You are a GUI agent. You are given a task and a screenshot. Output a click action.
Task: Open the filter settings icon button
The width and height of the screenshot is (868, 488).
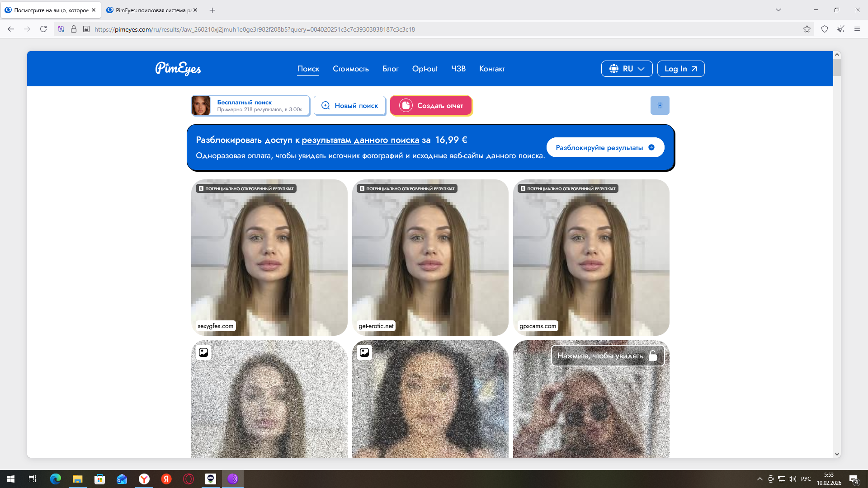(660, 105)
